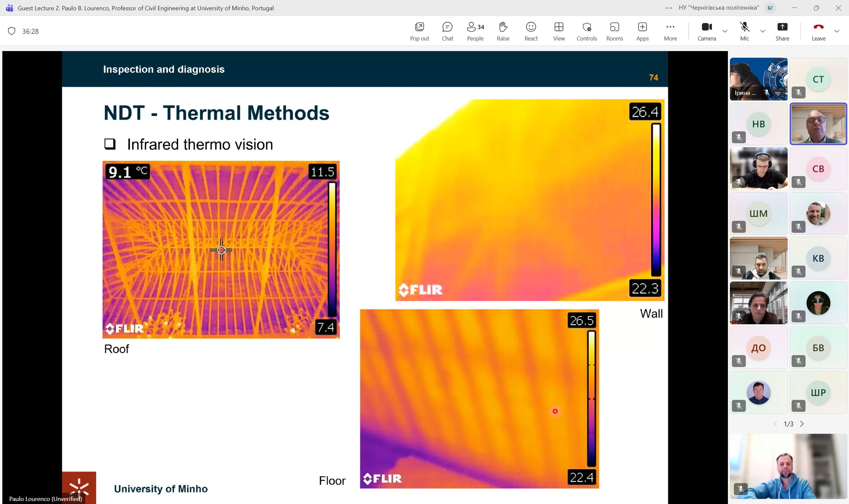Go to next participants page arrow
Screen dimensions: 849x504
pos(802,424)
